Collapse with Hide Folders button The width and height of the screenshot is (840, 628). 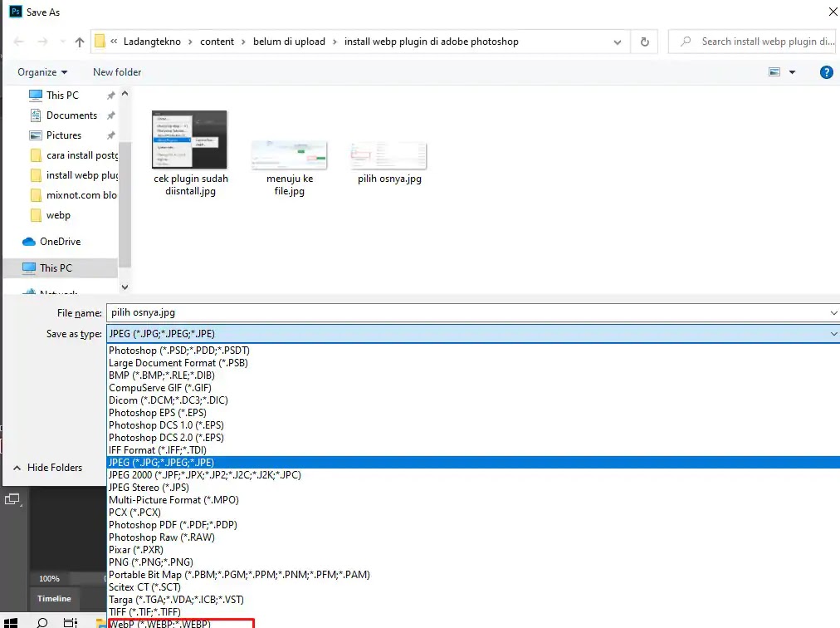47,468
